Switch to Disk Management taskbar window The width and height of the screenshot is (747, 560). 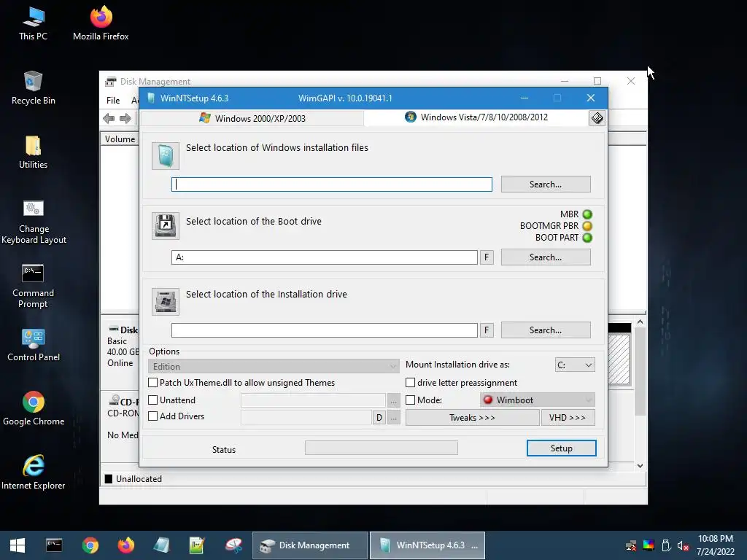pyautogui.click(x=309, y=545)
